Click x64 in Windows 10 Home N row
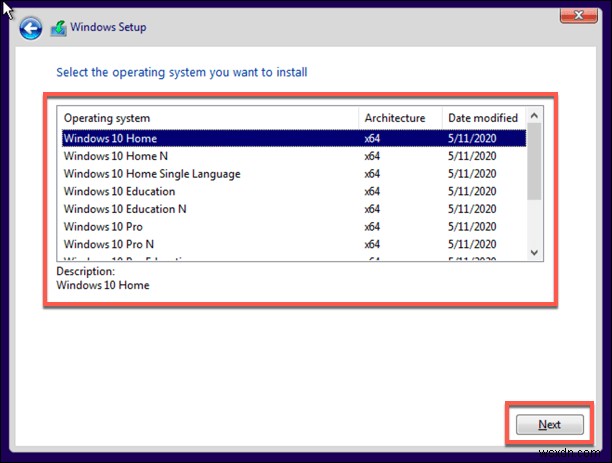 coord(372,156)
